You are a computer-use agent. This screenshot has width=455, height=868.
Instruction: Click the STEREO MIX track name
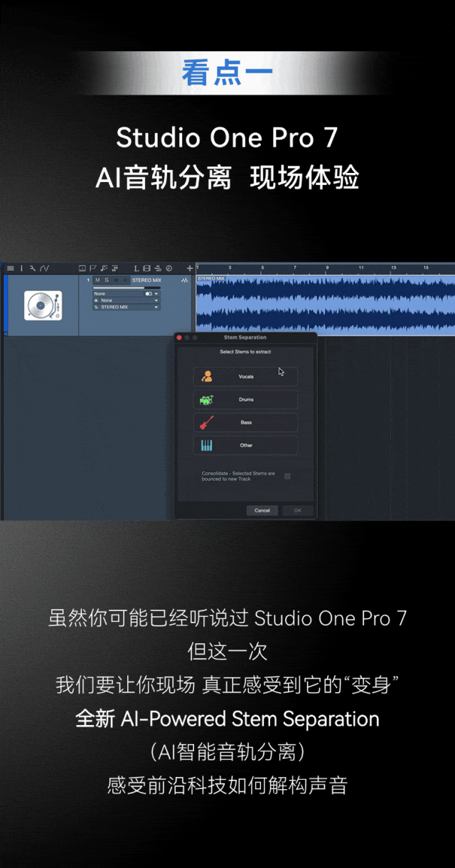coord(147,280)
